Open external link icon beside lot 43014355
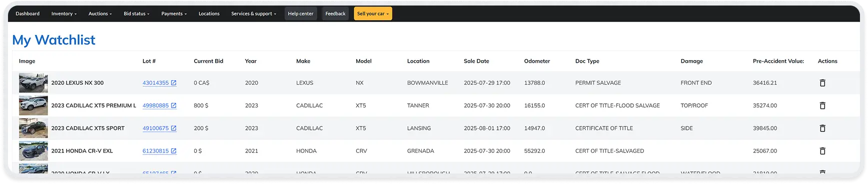Screen dimensions: 868x184 point(174,83)
